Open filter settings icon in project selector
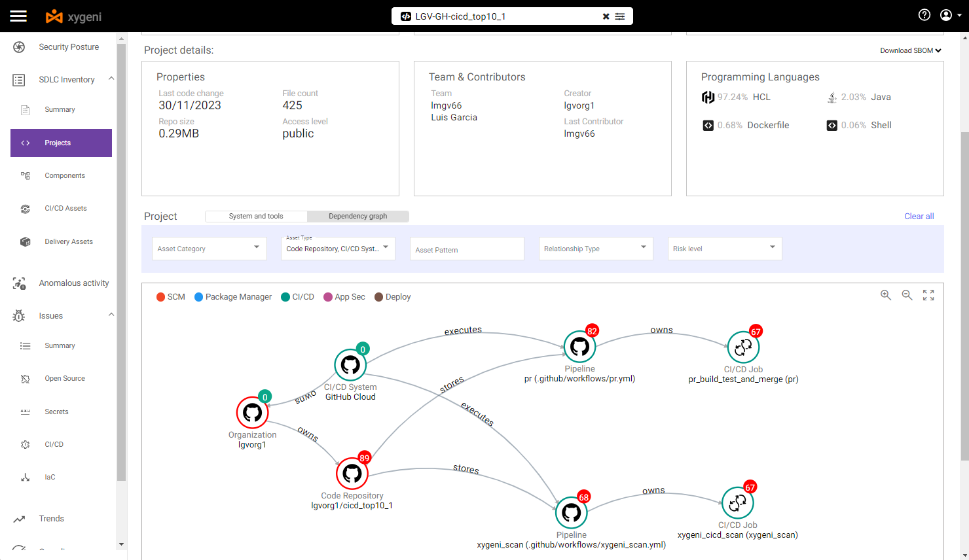This screenshot has width=969, height=560. tap(620, 16)
